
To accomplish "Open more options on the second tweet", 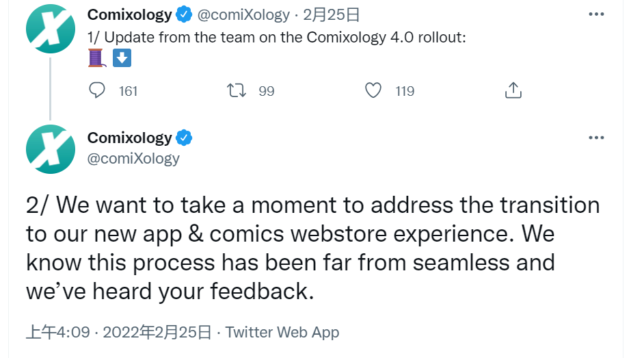I will click(x=596, y=138).
